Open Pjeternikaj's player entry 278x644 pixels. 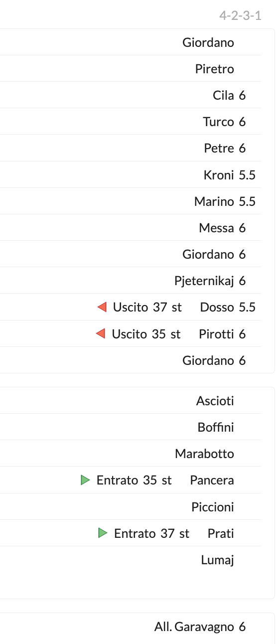(204, 281)
